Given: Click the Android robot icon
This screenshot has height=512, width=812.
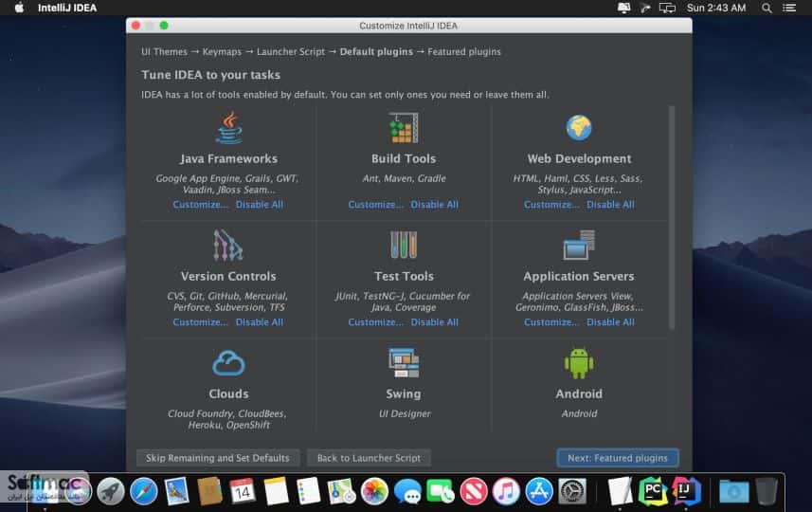Looking at the screenshot, I should tap(579, 363).
